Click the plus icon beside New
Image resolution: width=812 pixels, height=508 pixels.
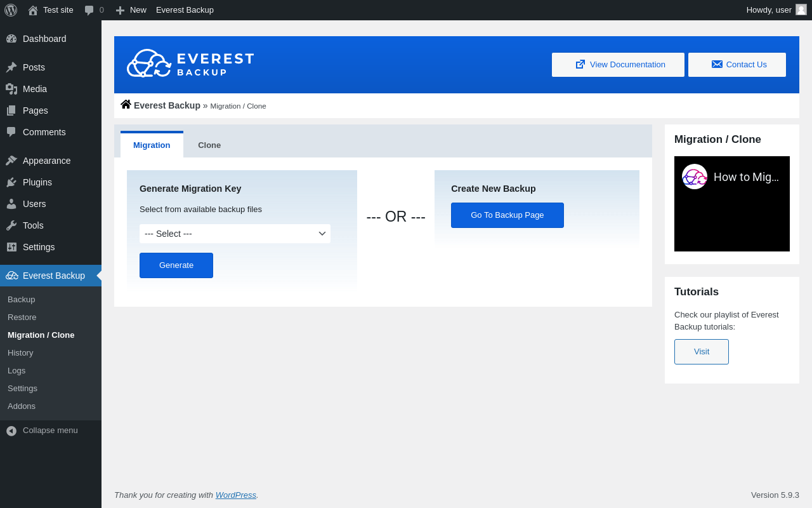pyautogui.click(x=120, y=10)
